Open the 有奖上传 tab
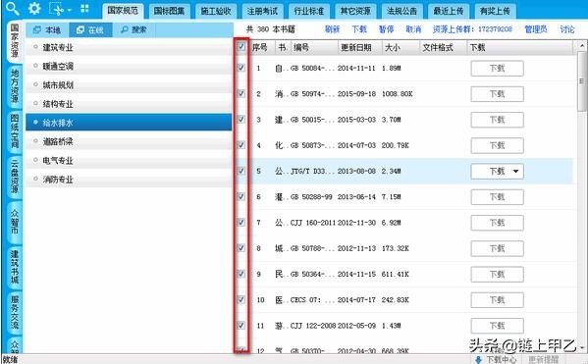 495,11
